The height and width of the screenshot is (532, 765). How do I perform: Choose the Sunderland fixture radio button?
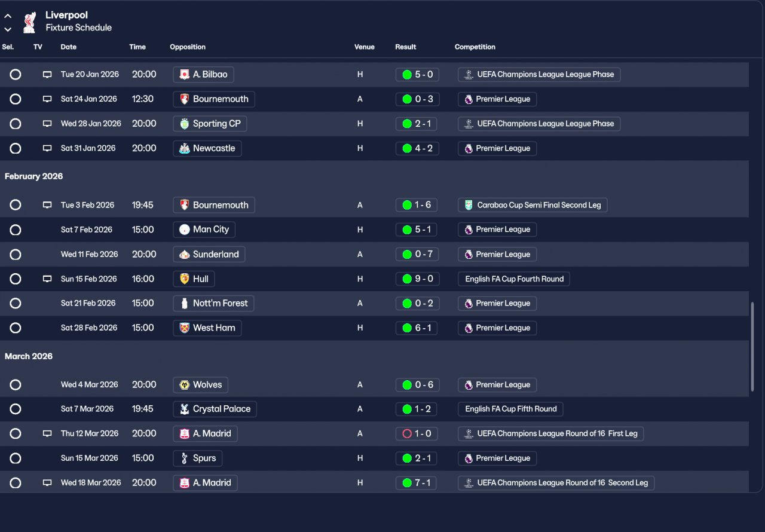point(16,254)
